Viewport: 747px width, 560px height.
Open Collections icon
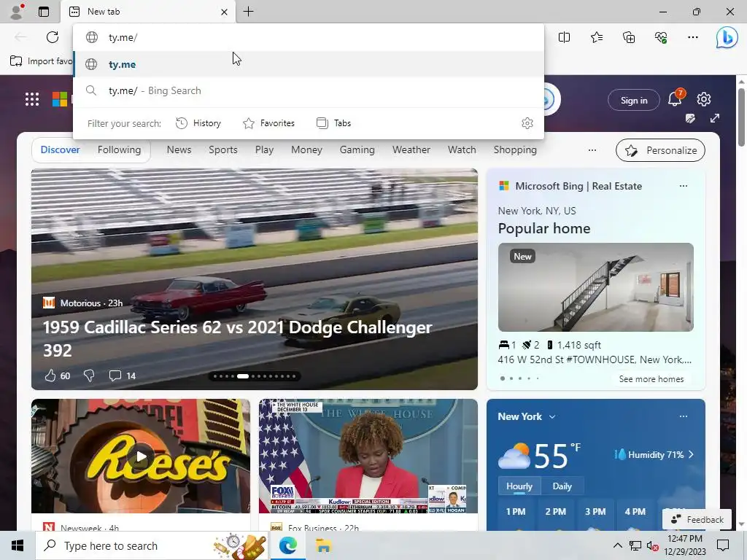click(x=629, y=37)
